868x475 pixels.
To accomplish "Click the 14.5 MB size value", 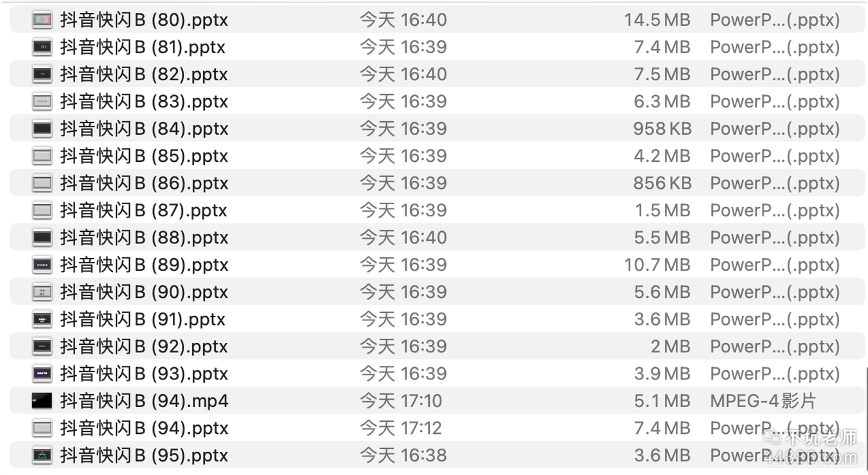I will [657, 20].
